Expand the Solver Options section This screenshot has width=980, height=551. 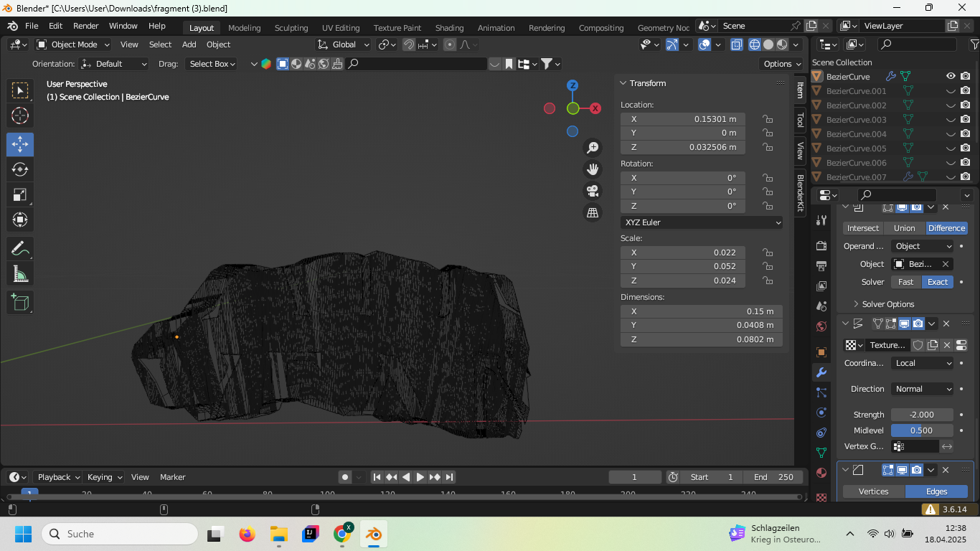(887, 304)
